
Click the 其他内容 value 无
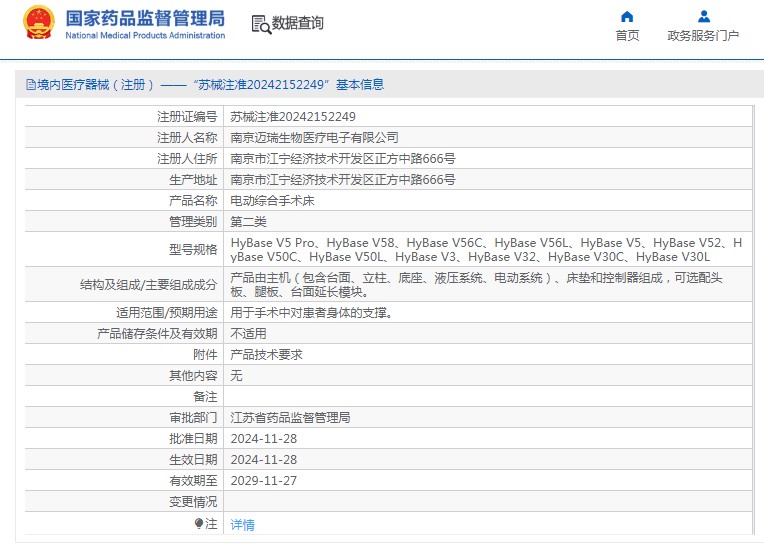point(236,376)
